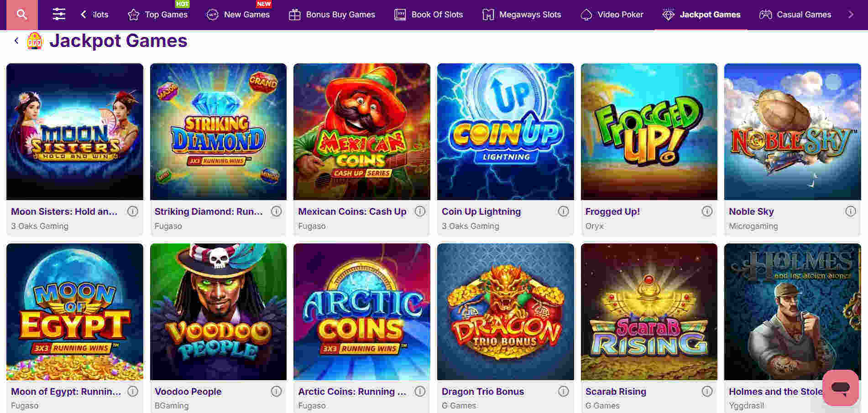This screenshot has width=868, height=413.
Task: Switch to Megaways Slots tab
Action: (522, 15)
